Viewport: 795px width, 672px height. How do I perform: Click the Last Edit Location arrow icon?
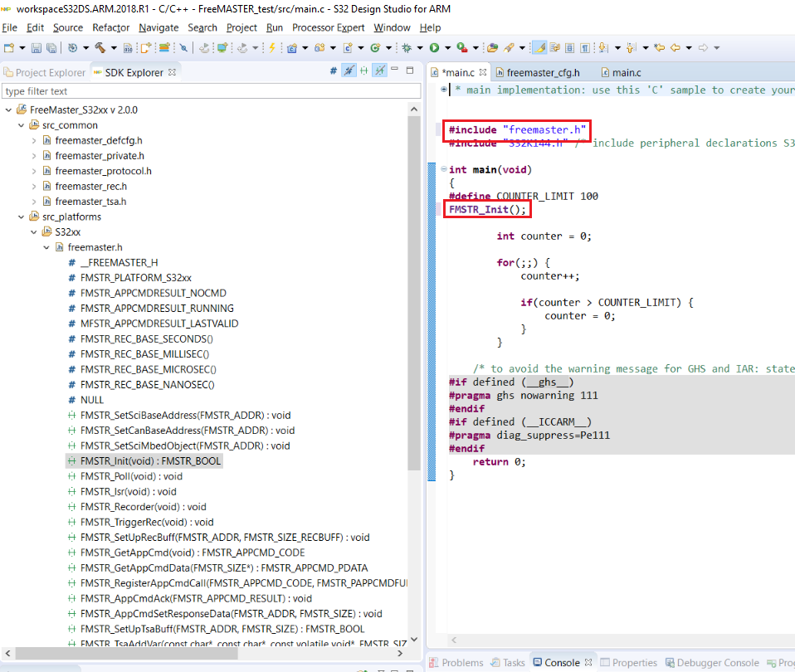pos(659,47)
